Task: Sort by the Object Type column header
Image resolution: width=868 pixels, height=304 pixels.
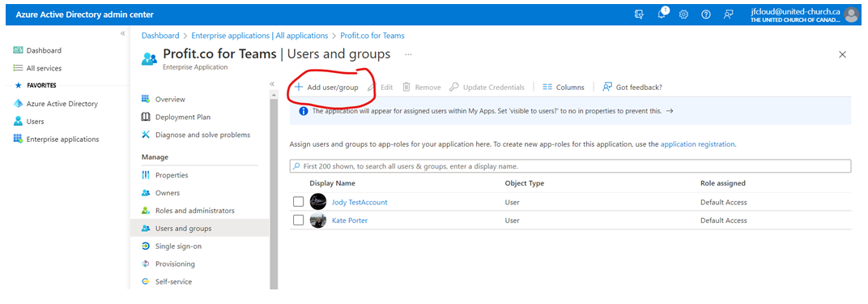Action: coord(524,182)
